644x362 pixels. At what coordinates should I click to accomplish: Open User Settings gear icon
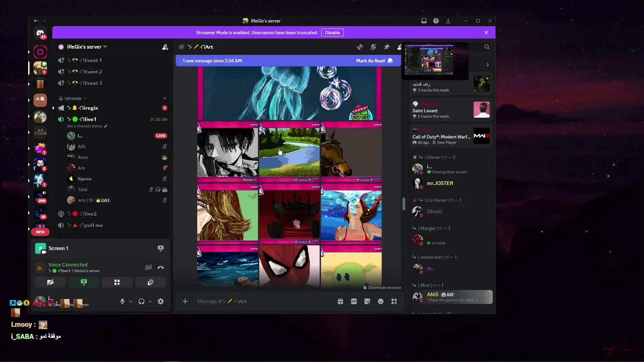[160, 301]
